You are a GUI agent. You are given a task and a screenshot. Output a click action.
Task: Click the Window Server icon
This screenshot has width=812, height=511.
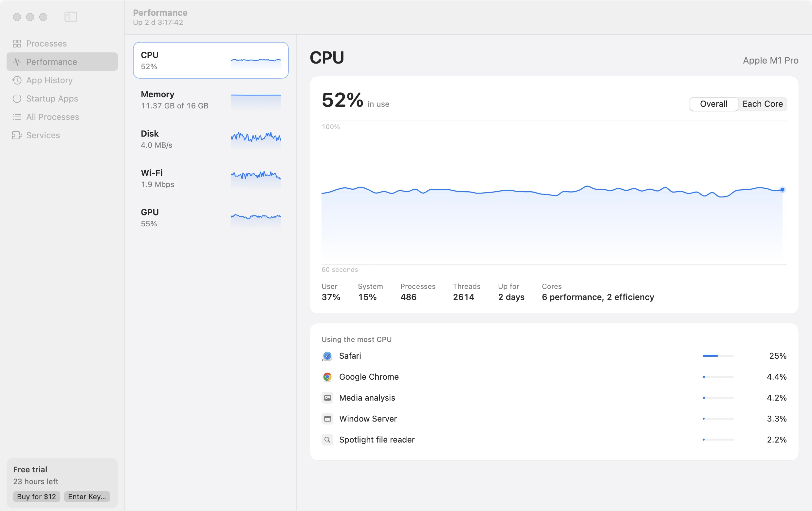pyautogui.click(x=327, y=419)
